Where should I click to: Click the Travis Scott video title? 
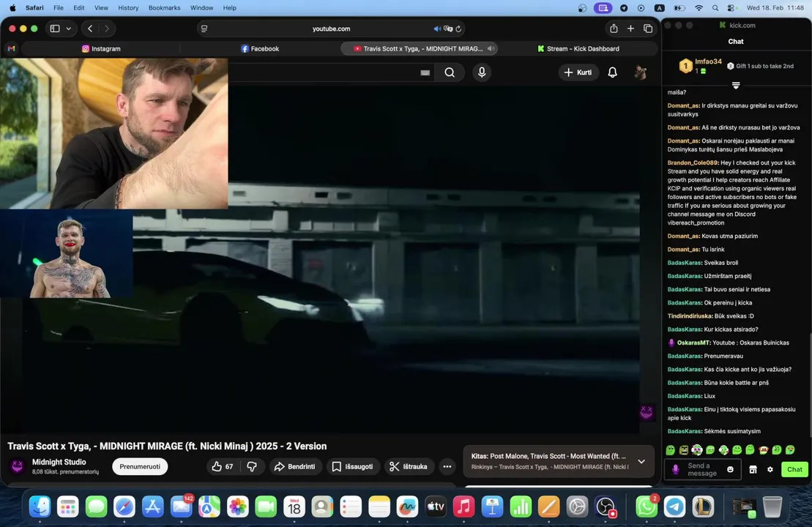click(167, 446)
